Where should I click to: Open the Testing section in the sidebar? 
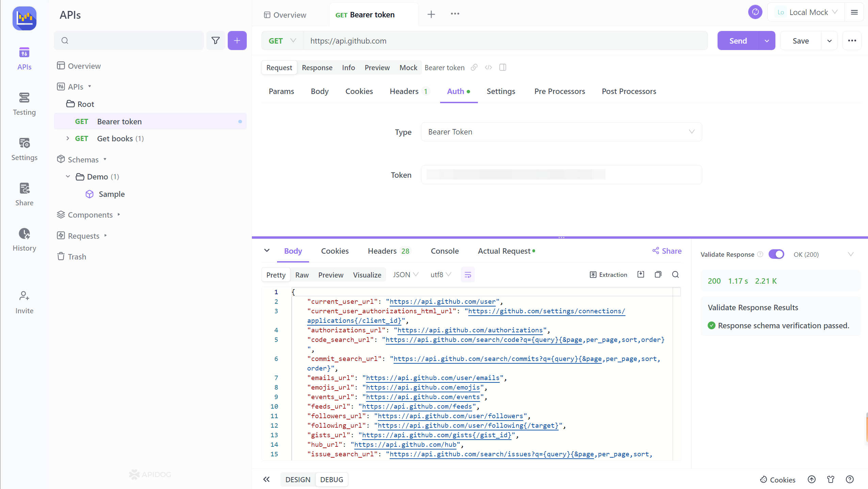pyautogui.click(x=24, y=104)
